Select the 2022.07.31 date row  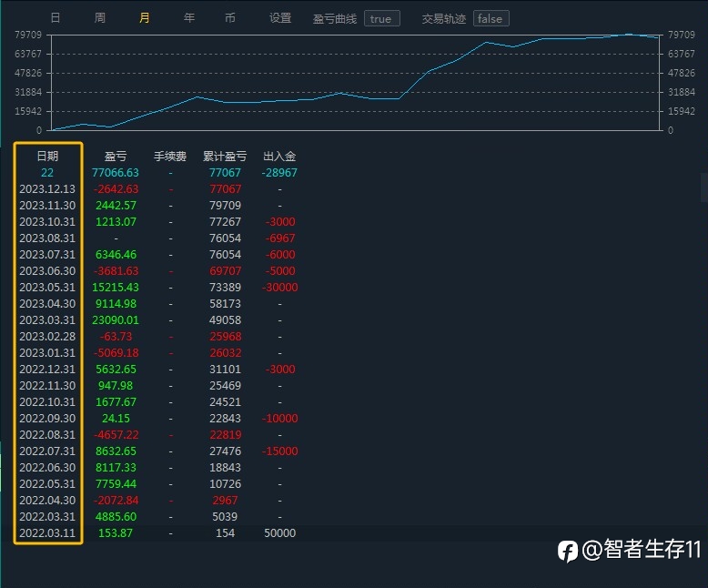47,451
